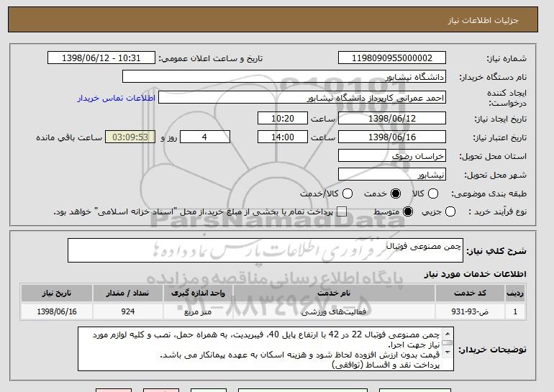The height and width of the screenshot is (392, 554).
Task: Click the announcement date field 1398/06/12 - 10:31
Action: tap(101, 58)
